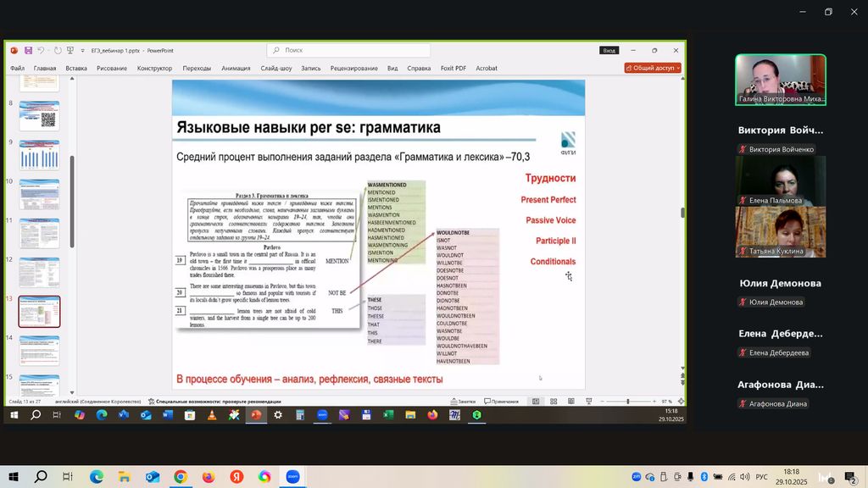The image size is (868, 488).
Task: Switch to Slide Sorter view icon in status bar
Action: 553,402
